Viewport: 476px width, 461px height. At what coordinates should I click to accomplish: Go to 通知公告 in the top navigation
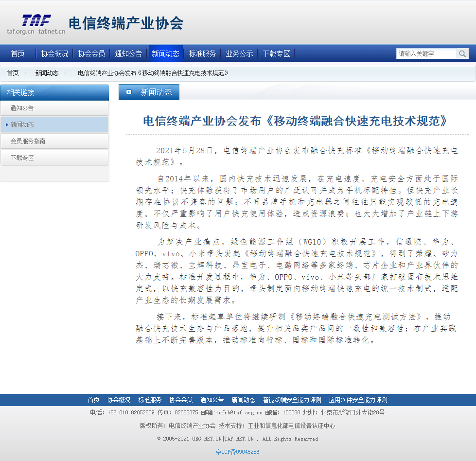[128, 53]
